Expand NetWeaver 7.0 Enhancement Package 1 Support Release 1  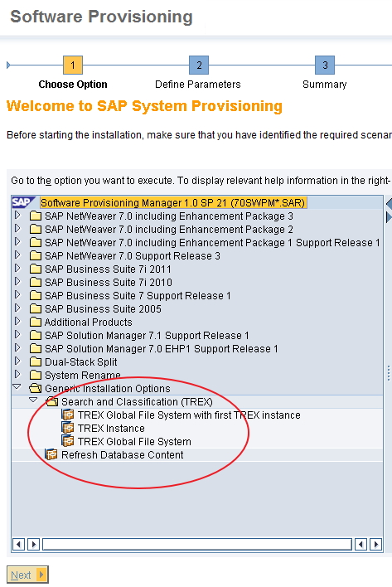tap(17, 242)
